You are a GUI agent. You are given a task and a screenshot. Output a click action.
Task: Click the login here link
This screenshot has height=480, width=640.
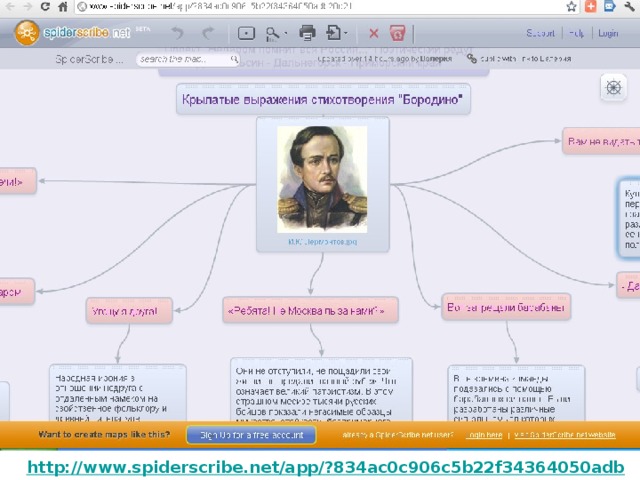pyautogui.click(x=484, y=435)
